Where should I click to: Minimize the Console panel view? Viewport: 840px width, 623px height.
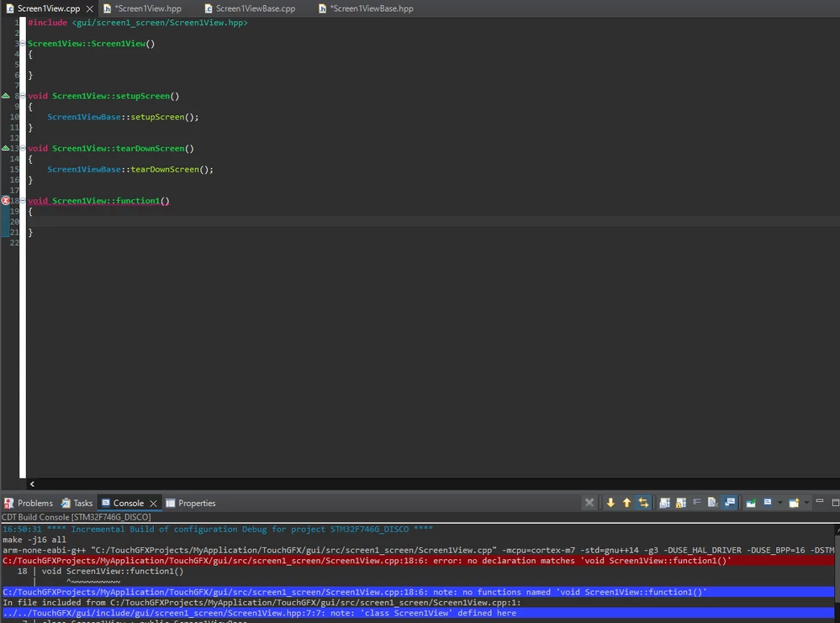click(819, 501)
